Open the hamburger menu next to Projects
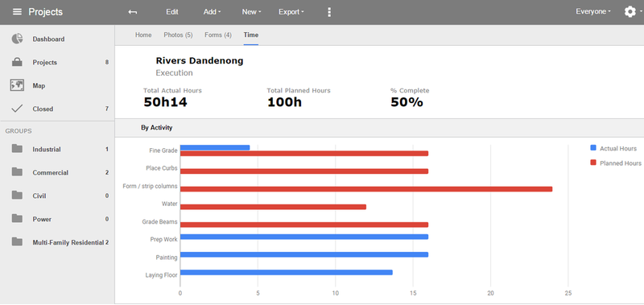Viewport: 644px width, 305px height. (17, 12)
